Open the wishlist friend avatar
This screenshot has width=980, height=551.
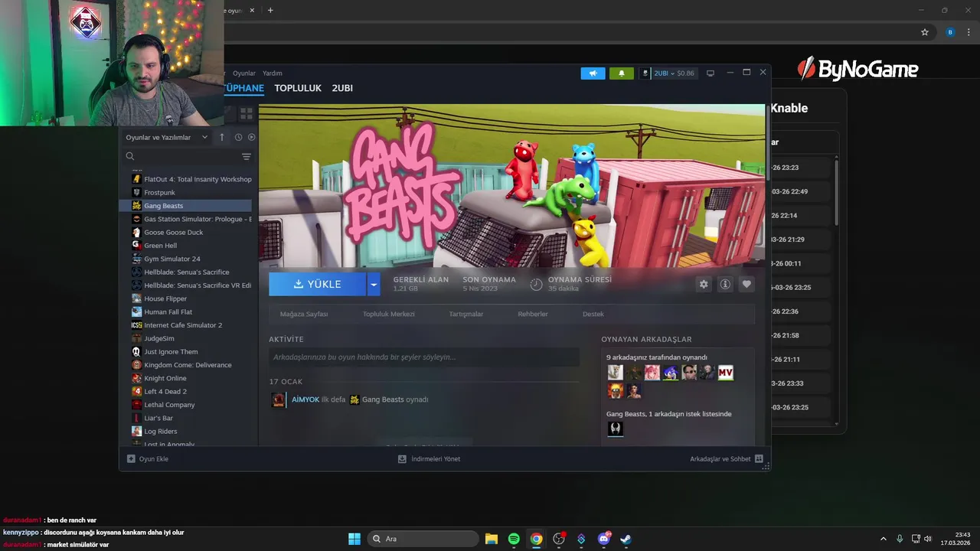click(x=616, y=429)
